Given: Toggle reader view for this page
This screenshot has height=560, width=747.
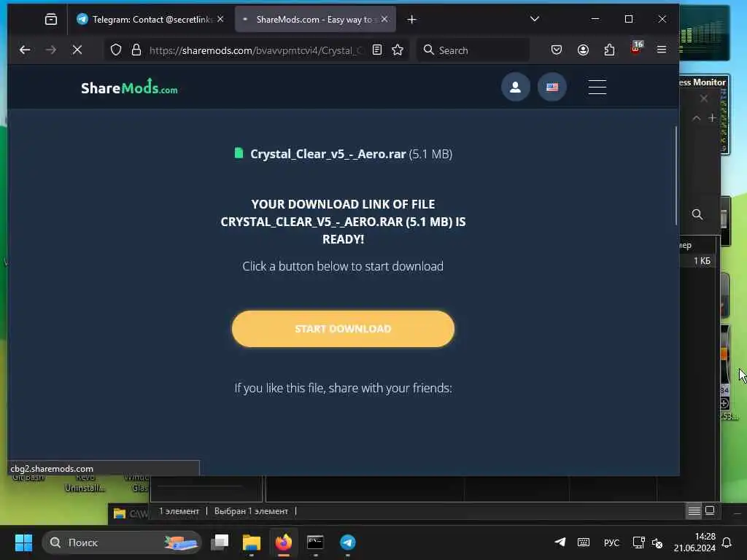Looking at the screenshot, I should 377,50.
